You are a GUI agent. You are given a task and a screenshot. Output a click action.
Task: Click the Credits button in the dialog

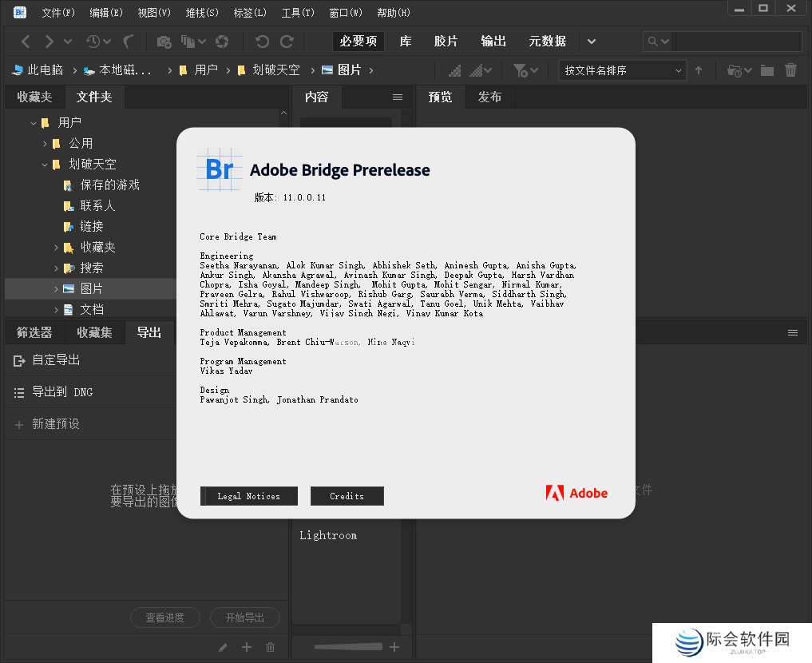(347, 496)
